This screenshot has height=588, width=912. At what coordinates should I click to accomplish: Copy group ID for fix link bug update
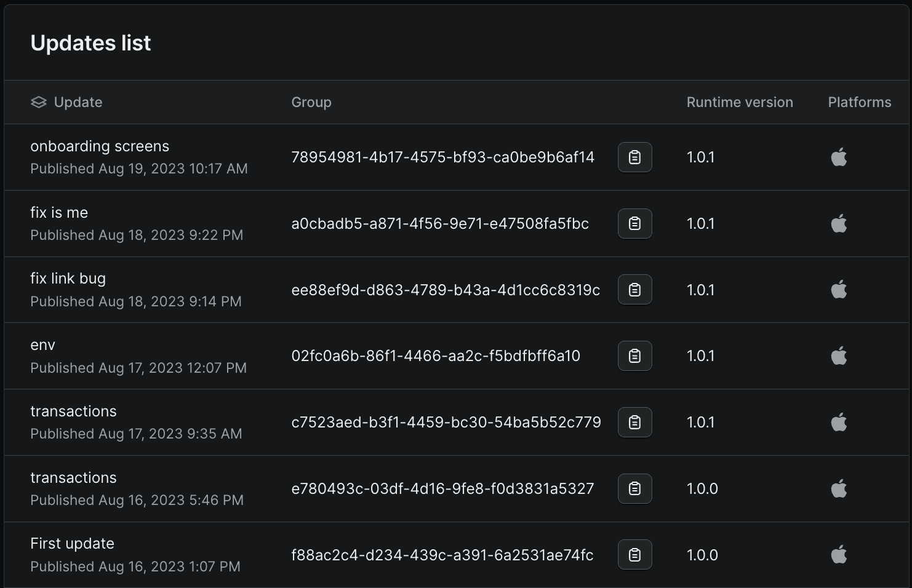pos(634,290)
